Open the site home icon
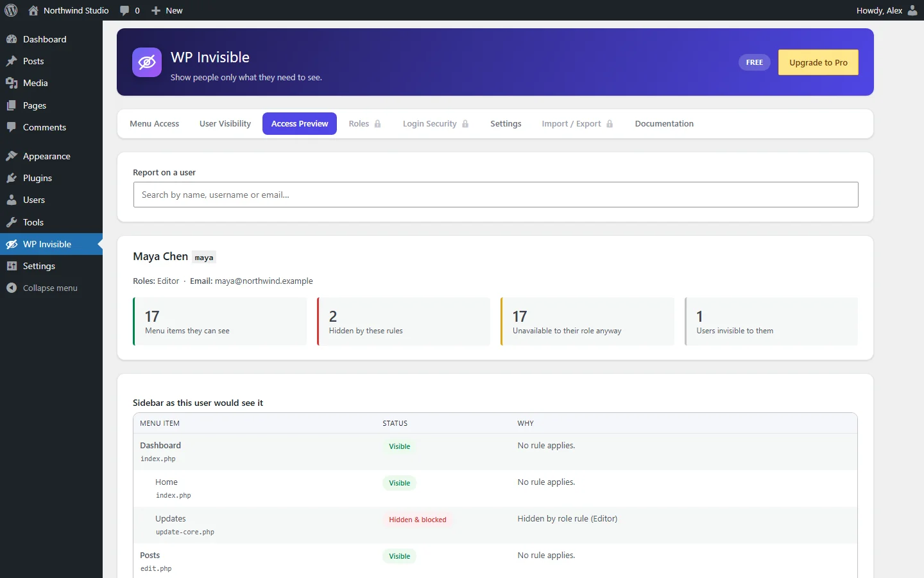Image resolution: width=924 pixels, height=578 pixels. 33,10
